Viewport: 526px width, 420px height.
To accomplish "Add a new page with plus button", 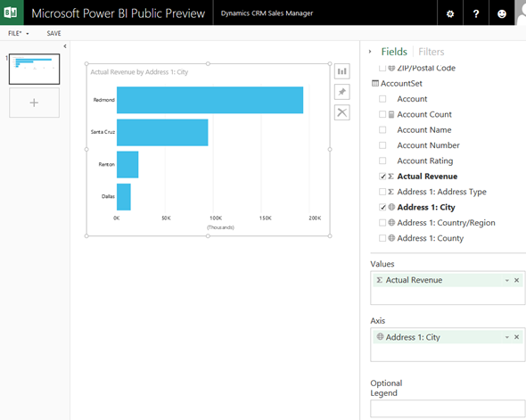I will coord(34,103).
